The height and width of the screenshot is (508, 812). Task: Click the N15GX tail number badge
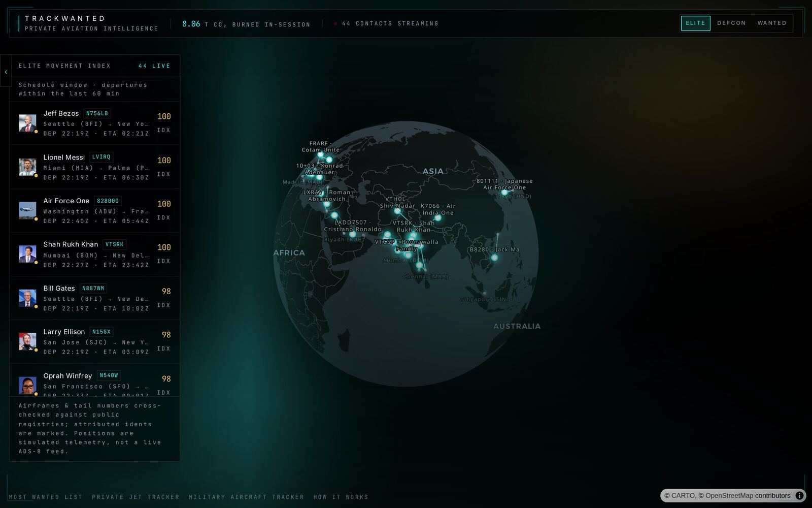click(101, 332)
